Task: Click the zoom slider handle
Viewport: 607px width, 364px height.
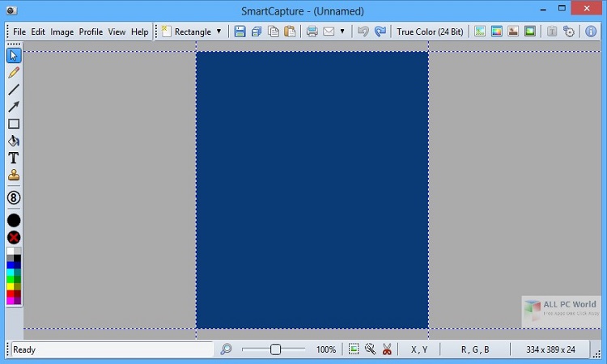Action: tap(276, 349)
